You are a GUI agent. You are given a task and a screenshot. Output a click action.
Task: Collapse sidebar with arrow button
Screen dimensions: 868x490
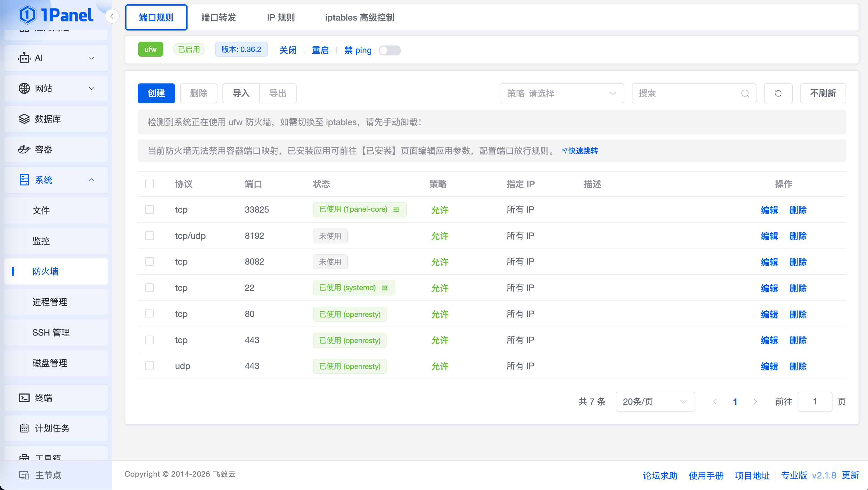pos(112,16)
